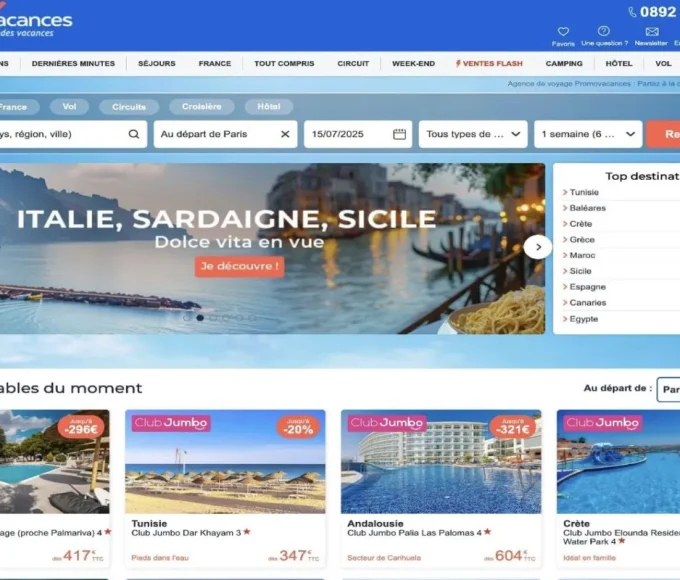Click the magnifier icon in destination field

[x=134, y=134]
